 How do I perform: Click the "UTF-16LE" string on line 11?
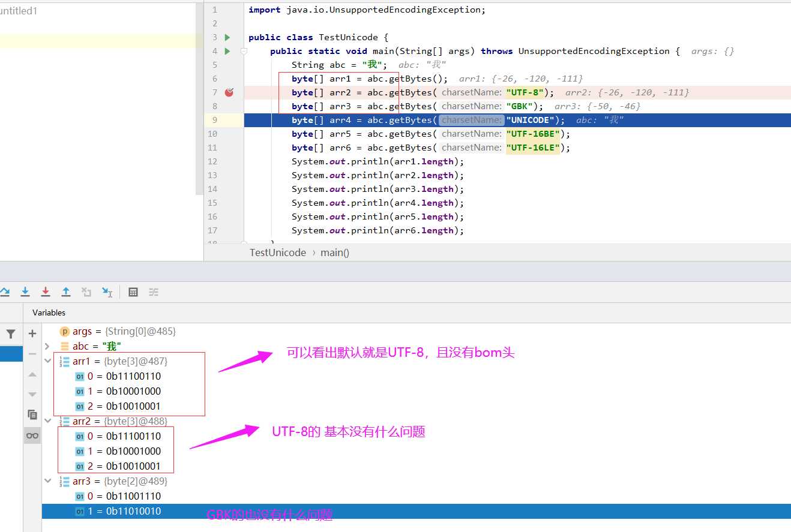click(x=533, y=148)
